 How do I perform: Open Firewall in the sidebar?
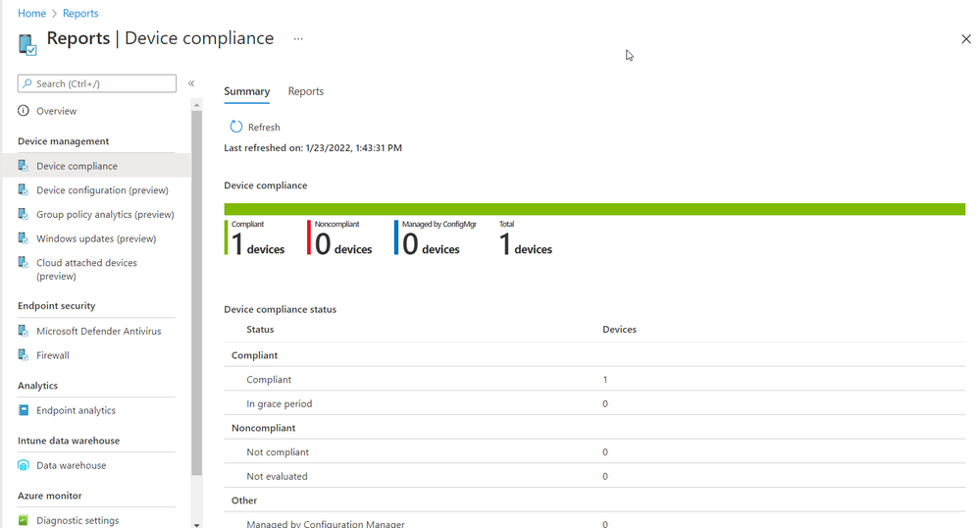click(x=53, y=355)
